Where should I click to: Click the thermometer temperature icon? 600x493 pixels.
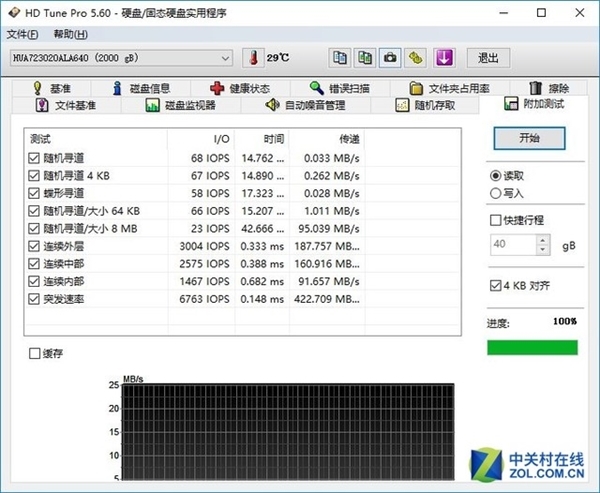point(253,58)
